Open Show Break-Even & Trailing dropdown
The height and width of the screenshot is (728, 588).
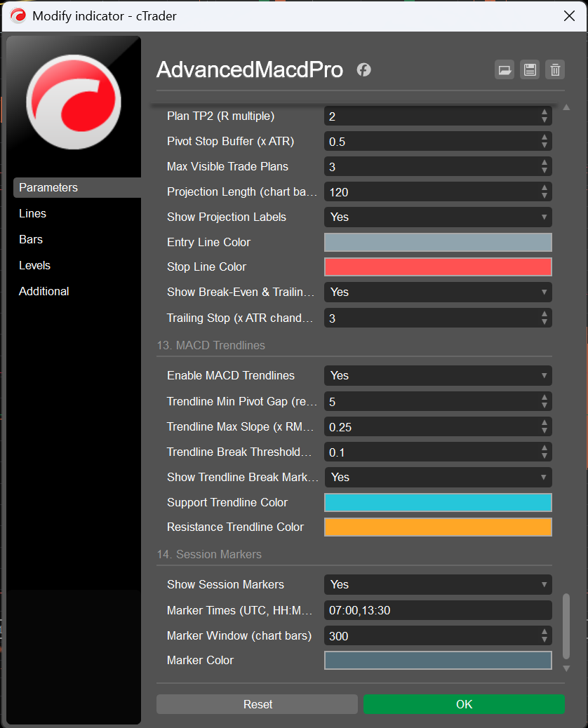click(x=438, y=292)
